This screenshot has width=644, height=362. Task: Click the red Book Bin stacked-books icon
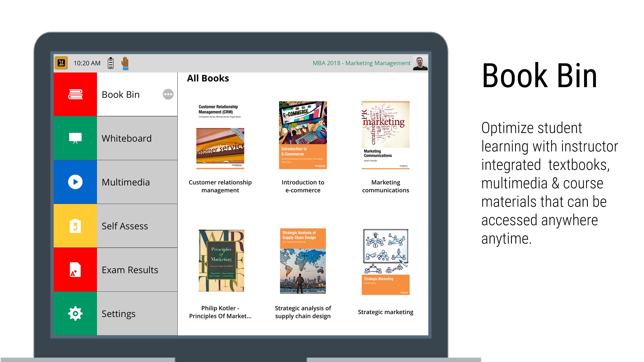point(75,94)
